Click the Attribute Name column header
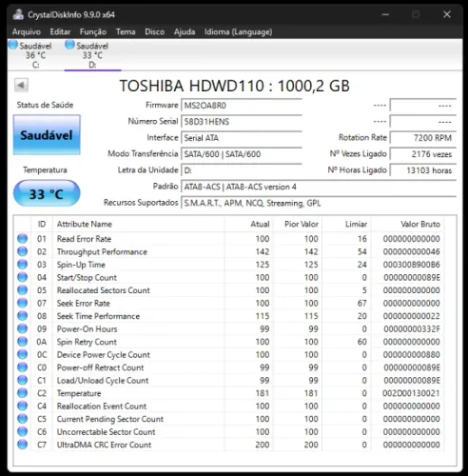468x476 pixels. (x=139, y=224)
